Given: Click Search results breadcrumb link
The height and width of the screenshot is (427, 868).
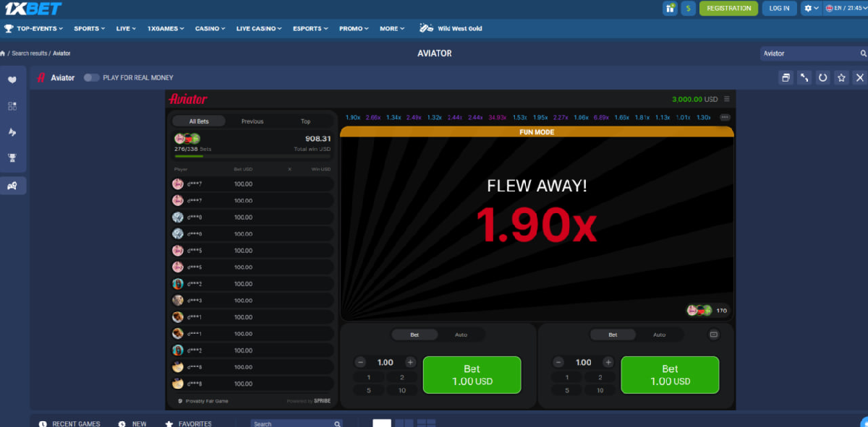Looking at the screenshot, I should pyautogui.click(x=30, y=53).
